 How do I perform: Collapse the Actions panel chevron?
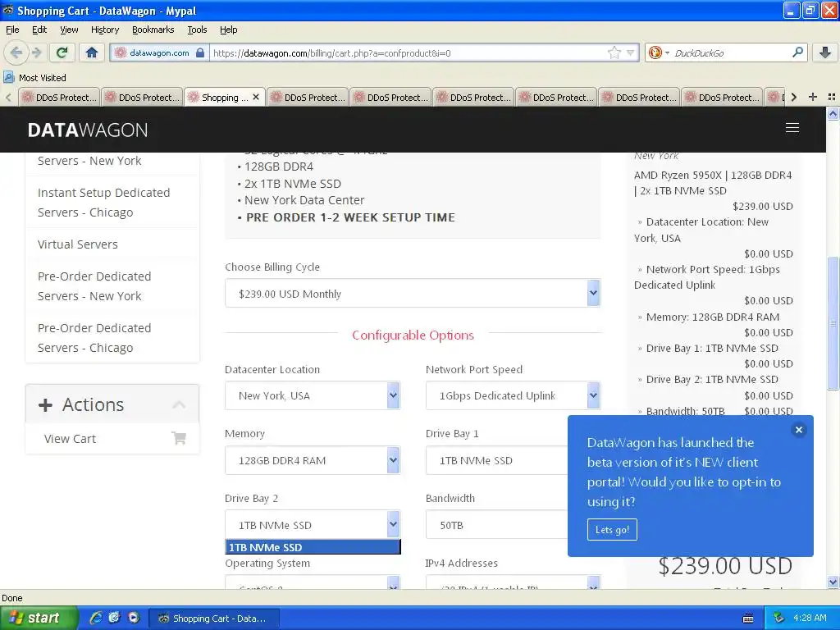[179, 404]
